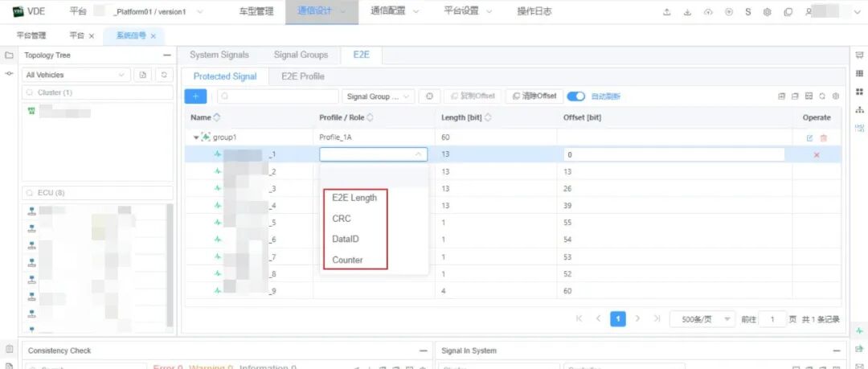Click the hierarchy tree icon in right sidebar
The image size is (868, 369).
coord(859,109)
